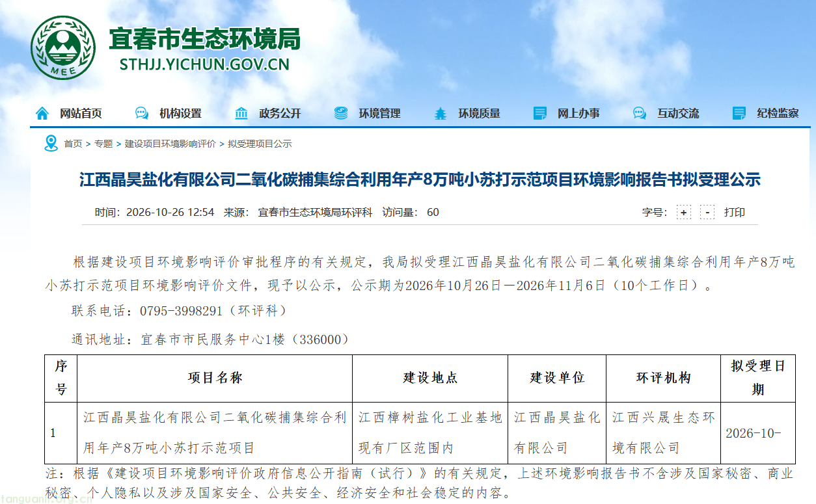This screenshot has height=504, width=816.
Task: Open the 政务公开 menu
Action: coord(280,113)
